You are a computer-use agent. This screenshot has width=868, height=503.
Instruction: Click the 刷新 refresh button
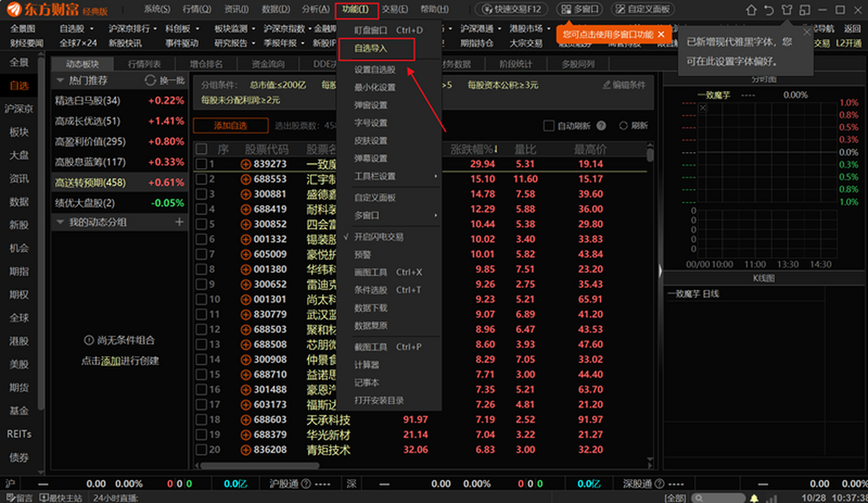click(x=634, y=125)
